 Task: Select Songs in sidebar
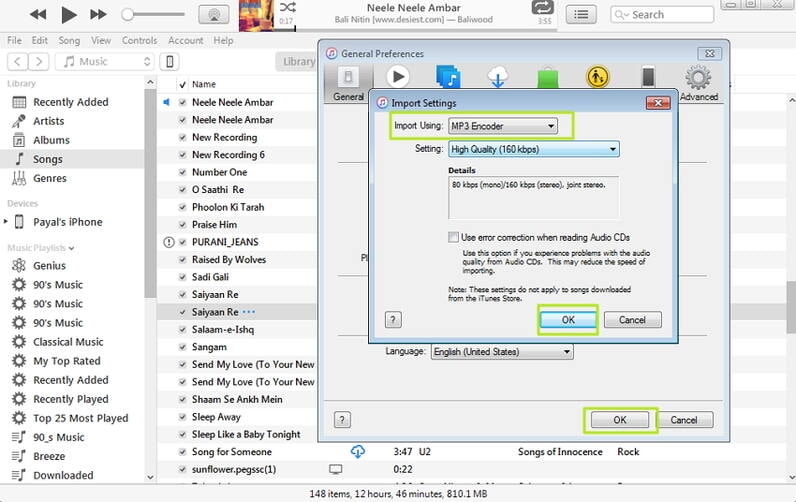72,159
